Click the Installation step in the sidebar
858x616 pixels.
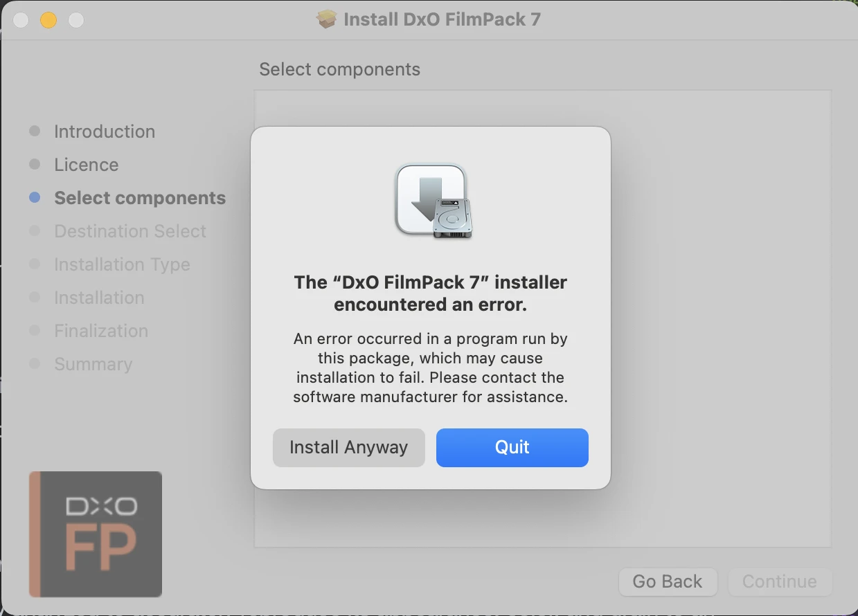[99, 298]
